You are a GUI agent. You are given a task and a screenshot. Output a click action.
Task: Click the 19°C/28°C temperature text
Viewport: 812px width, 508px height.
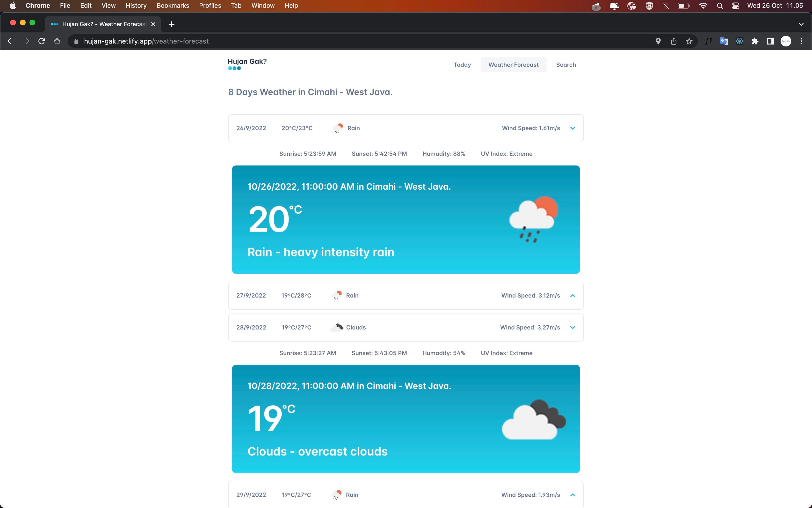pos(296,296)
